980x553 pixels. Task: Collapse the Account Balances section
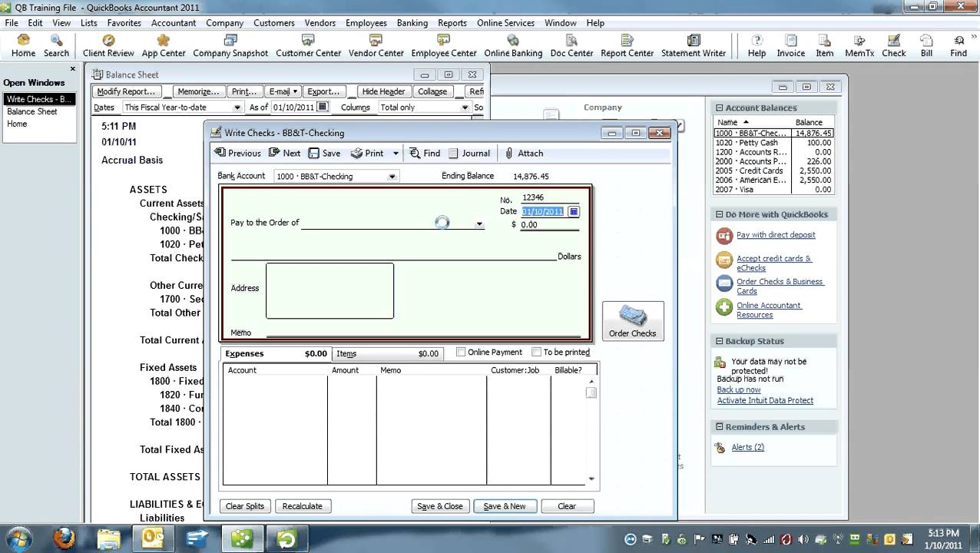[x=720, y=108]
